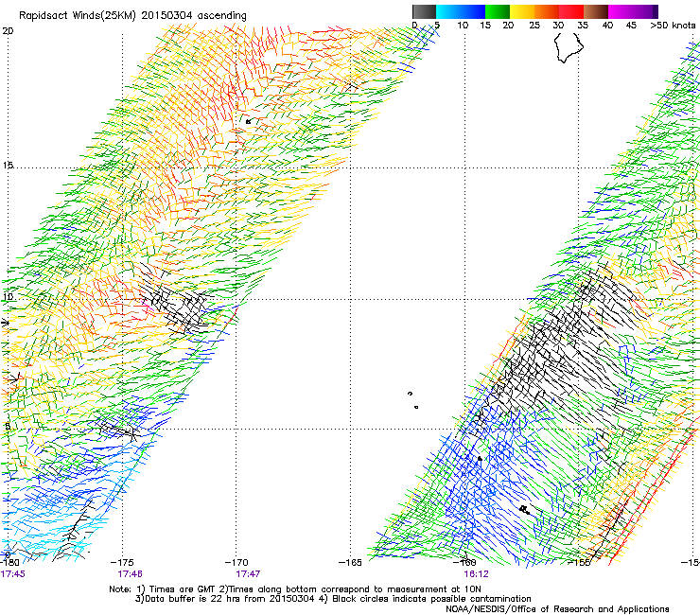Click the 17:45 swath time label
This screenshot has height=615, width=700.
(x=12, y=573)
